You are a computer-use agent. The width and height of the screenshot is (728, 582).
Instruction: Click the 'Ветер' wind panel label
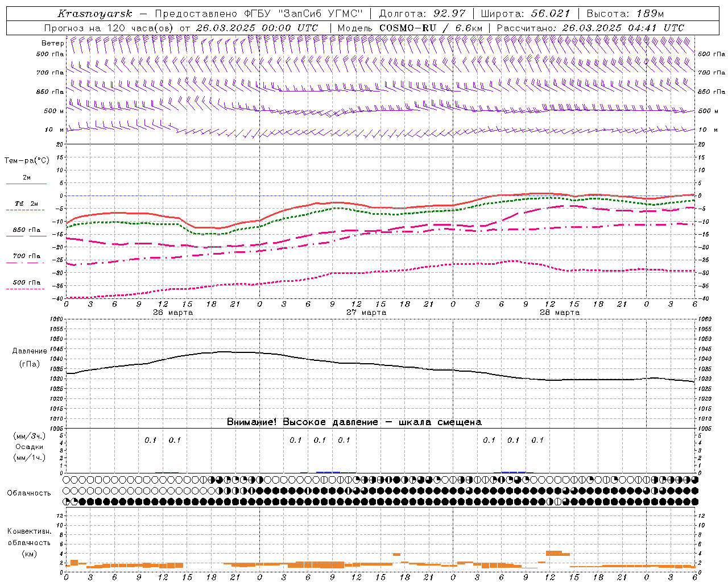[x=52, y=43]
